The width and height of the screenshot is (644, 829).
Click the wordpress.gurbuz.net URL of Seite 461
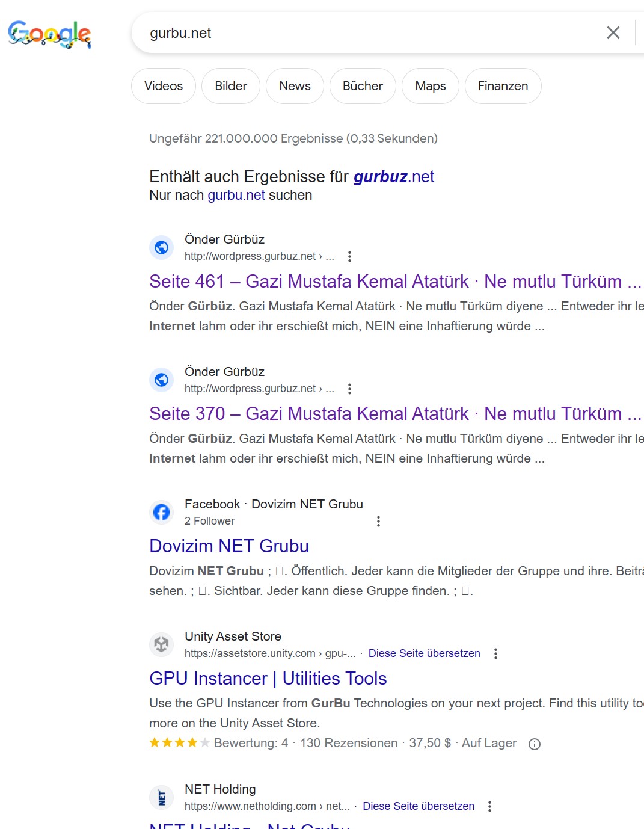[x=259, y=256]
